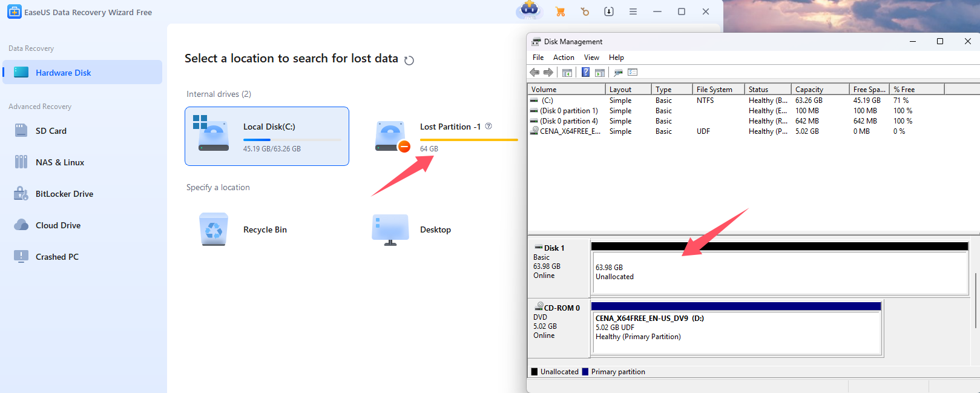Select the 63.98 GB Unallocated region

point(780,272)
